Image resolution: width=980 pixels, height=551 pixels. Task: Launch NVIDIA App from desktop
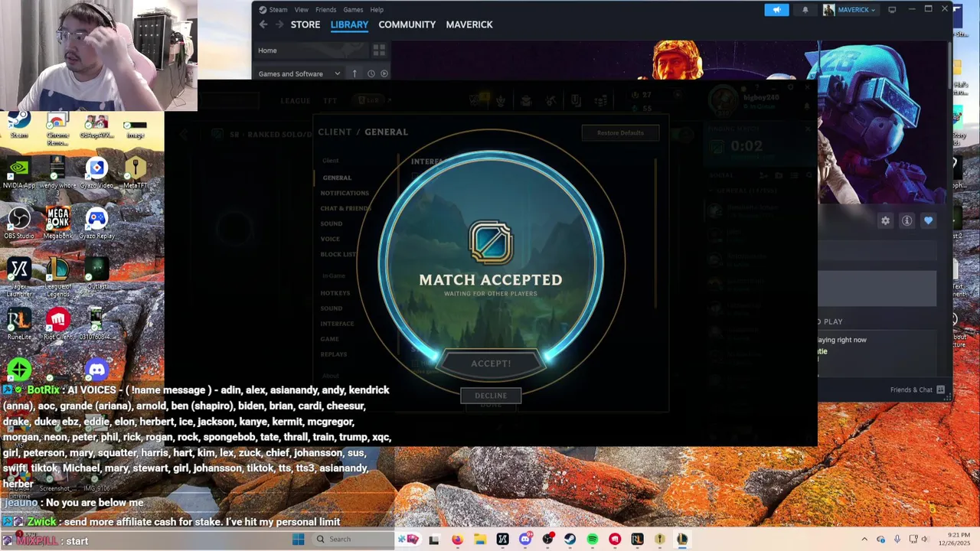click(19, 172)
